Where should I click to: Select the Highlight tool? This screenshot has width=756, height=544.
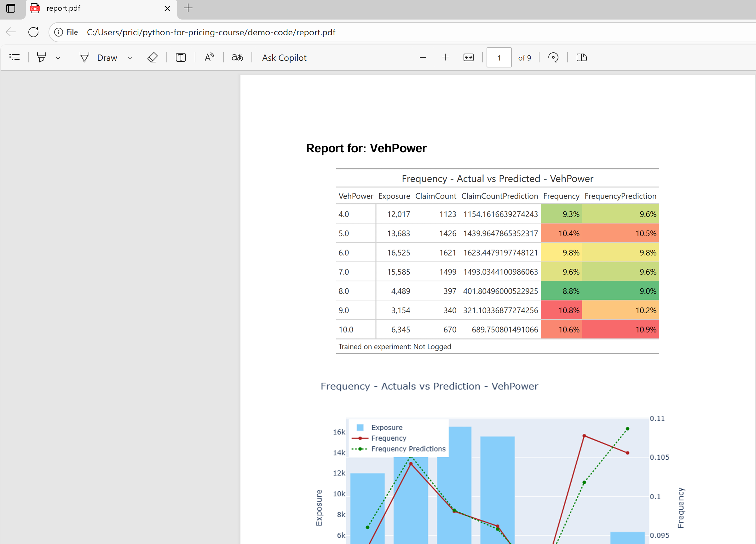pyautogui.click(x=41, y=57)
